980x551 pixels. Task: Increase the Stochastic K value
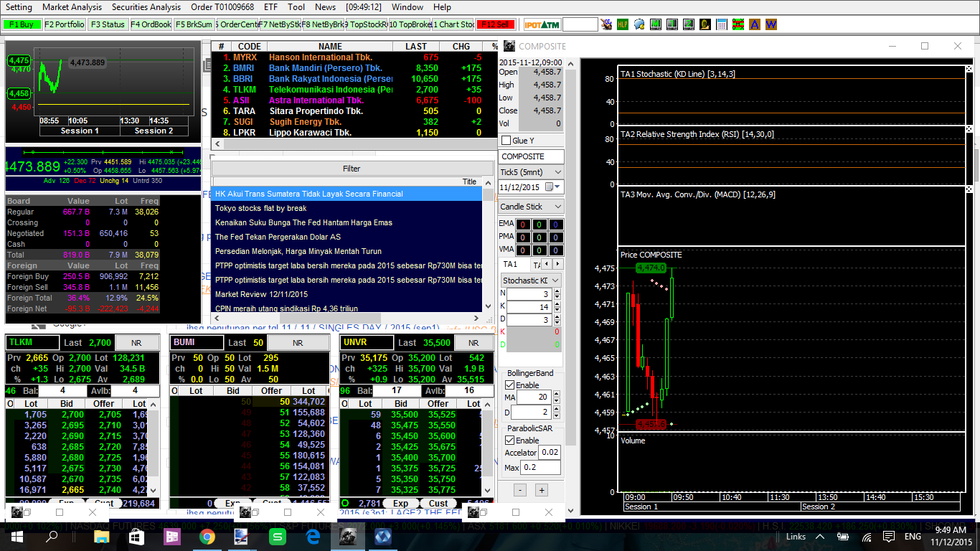click(x=557, y=304)
